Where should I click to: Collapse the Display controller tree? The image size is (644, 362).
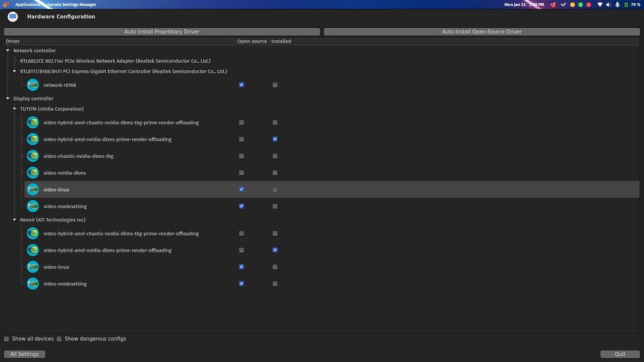[6, 98]
